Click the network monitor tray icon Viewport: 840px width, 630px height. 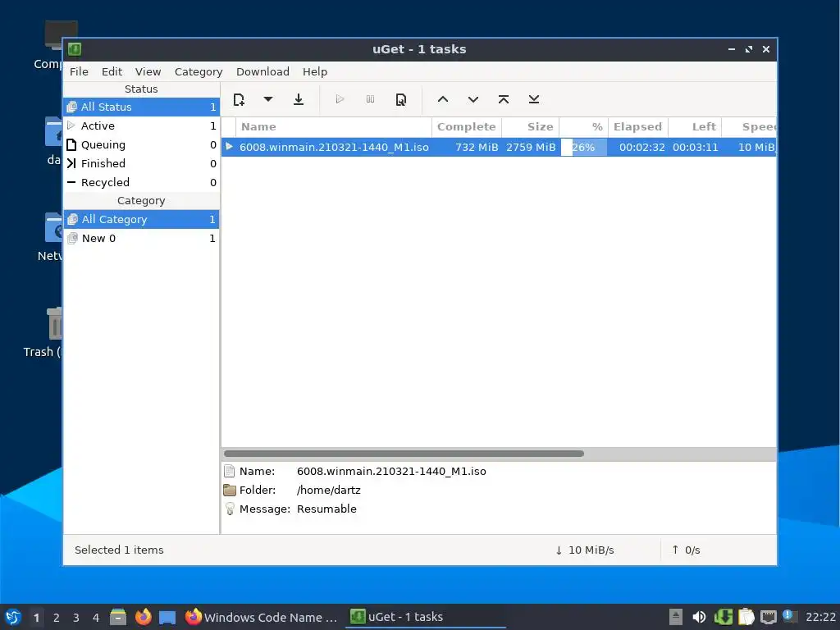coord(768,617)
